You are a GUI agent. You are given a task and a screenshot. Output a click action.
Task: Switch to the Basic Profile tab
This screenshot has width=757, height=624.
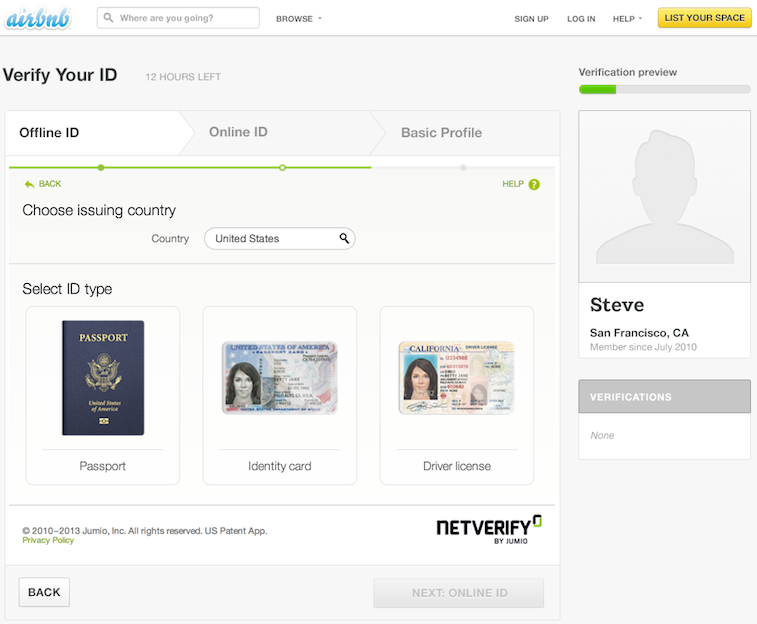click(441, 132)
